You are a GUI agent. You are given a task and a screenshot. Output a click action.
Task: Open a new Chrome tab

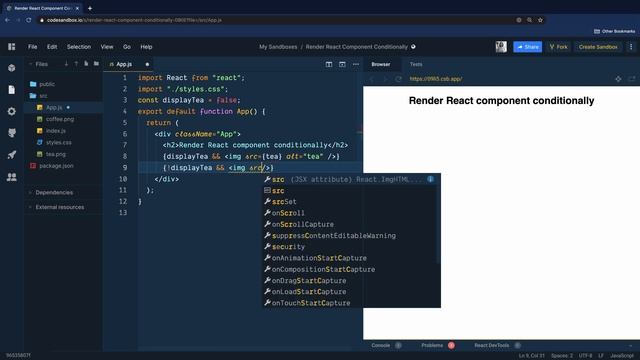coord(90,8)
